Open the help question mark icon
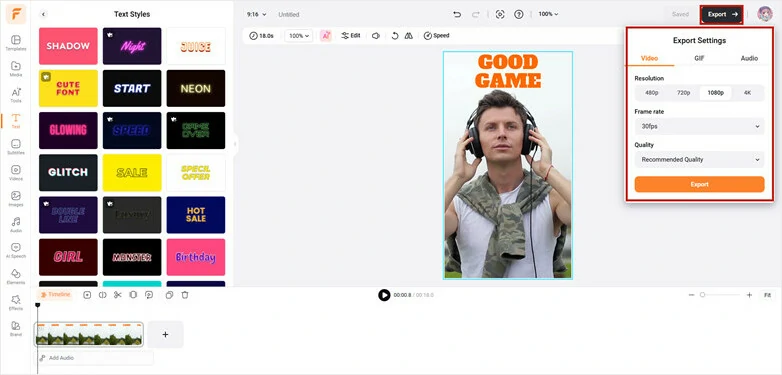The width and height of the screenshot is (782, 375). 519,14
